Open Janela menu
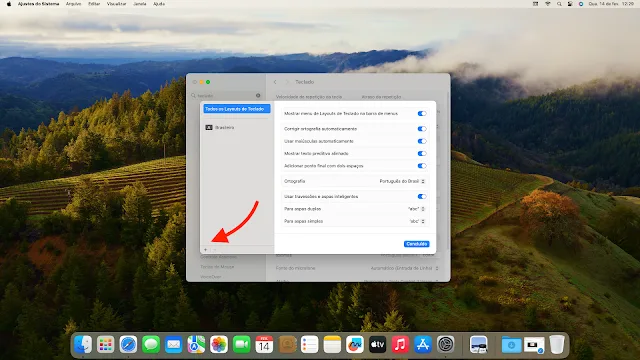This screenshot has width=640, height=360. point(140,4)
